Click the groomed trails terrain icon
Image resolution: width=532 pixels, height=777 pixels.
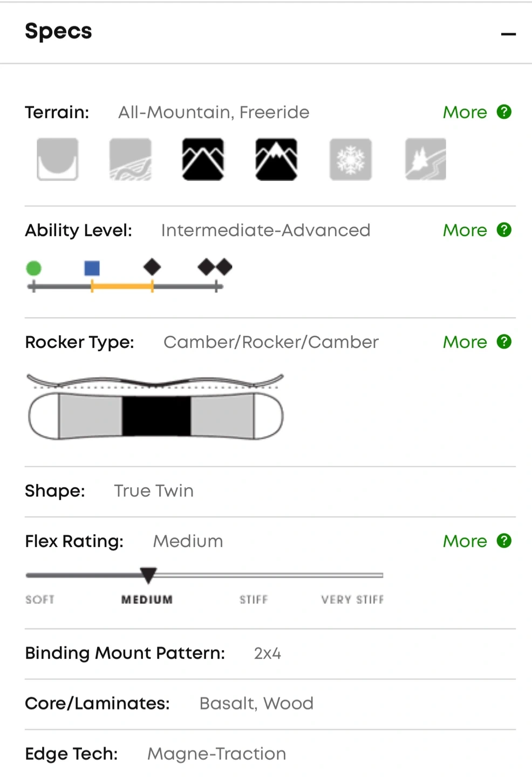pos(131,159)
